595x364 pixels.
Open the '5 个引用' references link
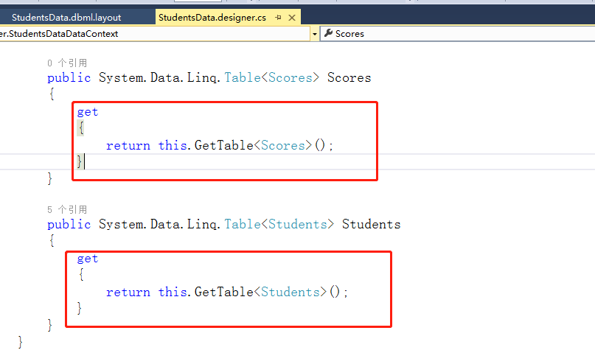[67, 210]
